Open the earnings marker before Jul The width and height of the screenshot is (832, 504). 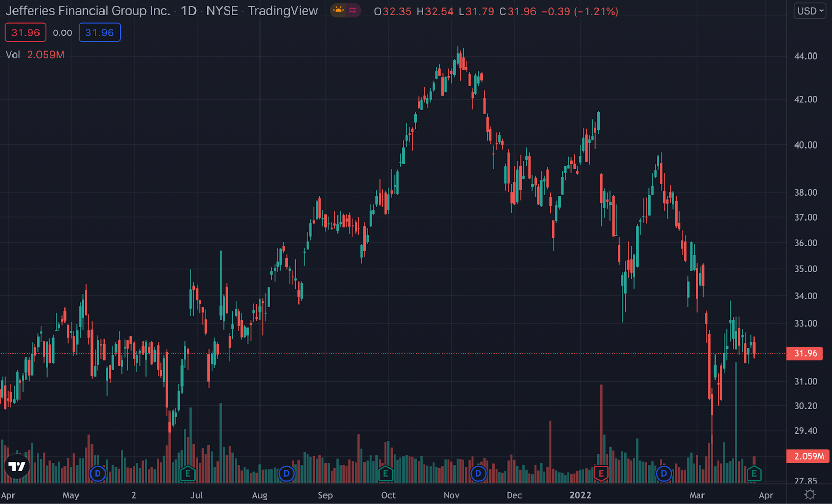188,473
